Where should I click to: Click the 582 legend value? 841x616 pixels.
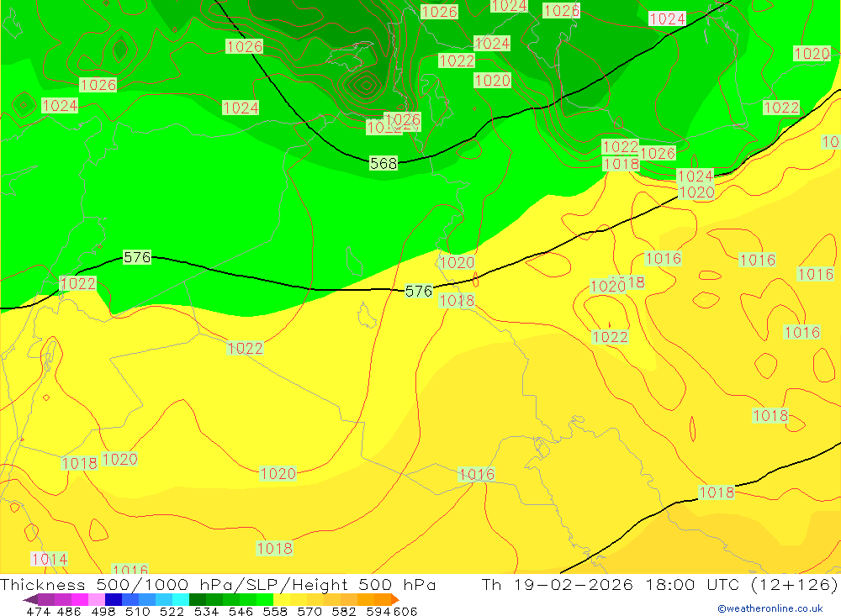pyautogui.click(x=343, y=612)
